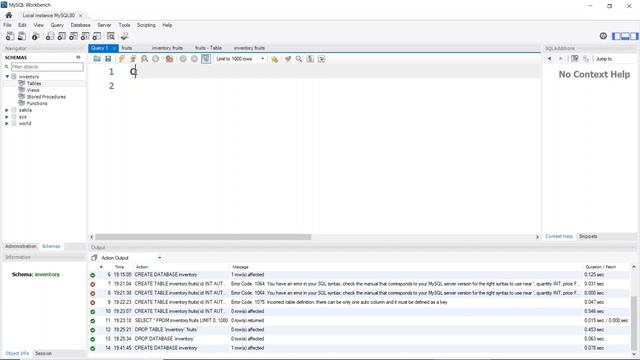Click the Create new function icon

(97, 36)
